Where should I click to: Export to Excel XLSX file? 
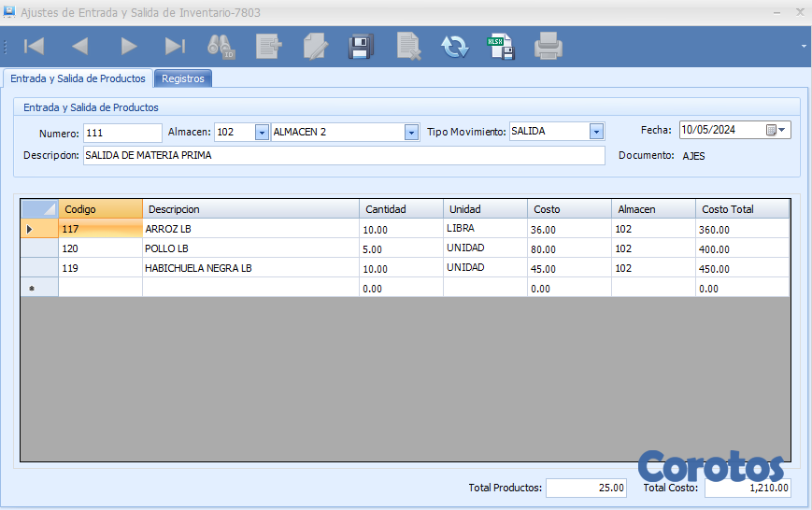pyautogui.click(x=501, y=46)
